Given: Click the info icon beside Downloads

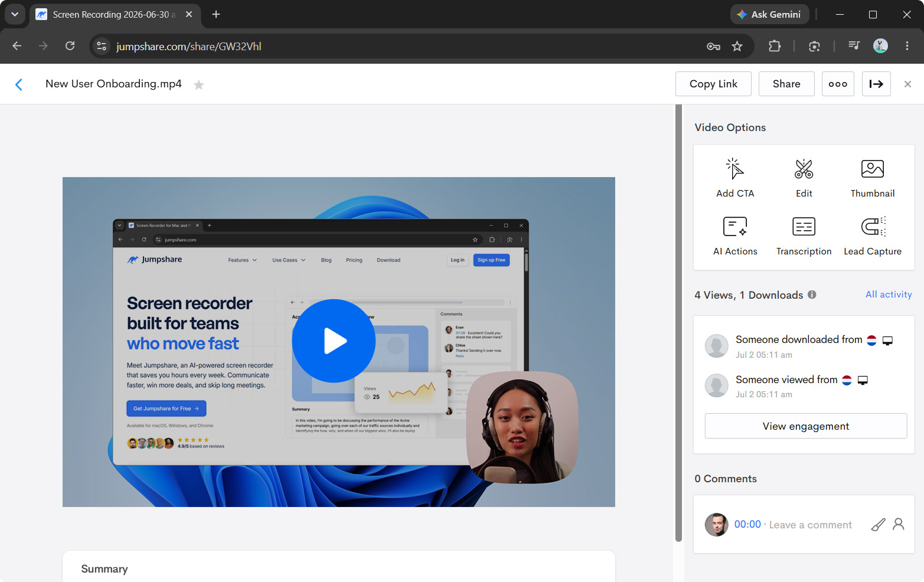Looking at the screenshot, I should coord(812,295).
